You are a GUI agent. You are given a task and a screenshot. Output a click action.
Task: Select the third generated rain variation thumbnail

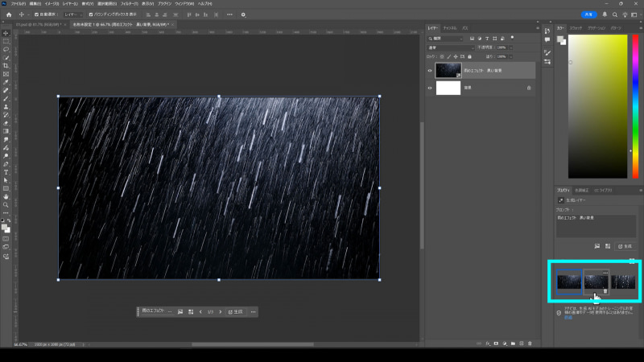(x=624, y=282)
